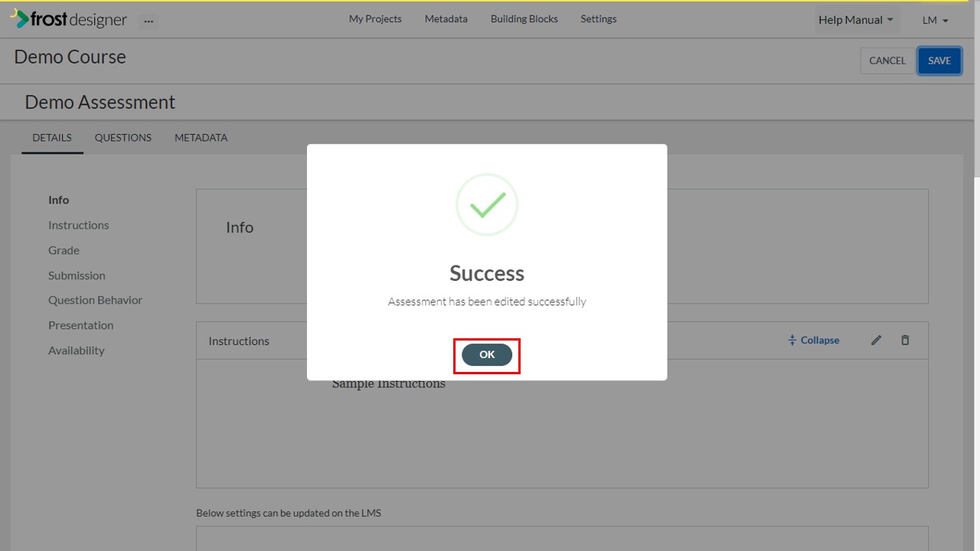Switch to the DETAILS tab
The width and height of the screenshot is (980, 551).
click(52, 138)
